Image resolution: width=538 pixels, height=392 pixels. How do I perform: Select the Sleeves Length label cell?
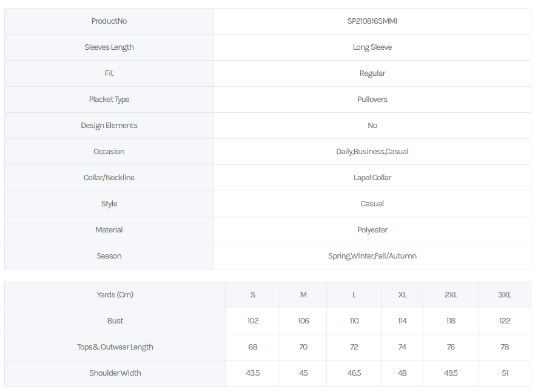point(109,47)
